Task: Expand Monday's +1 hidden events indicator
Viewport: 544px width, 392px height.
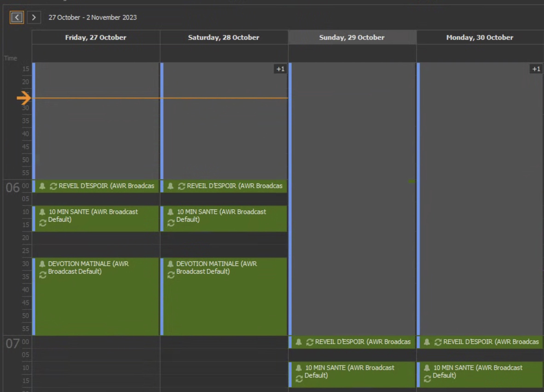Action: point(536,69)
